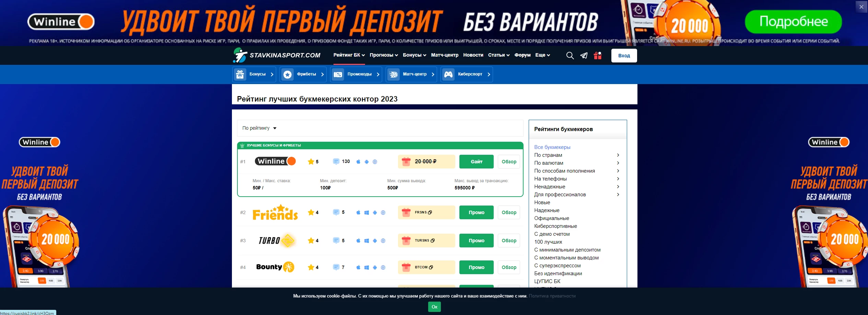The width and height of the screenshot is (868, 315).
Task: Click the Промо button for Friends
Action: coord(477,212)
